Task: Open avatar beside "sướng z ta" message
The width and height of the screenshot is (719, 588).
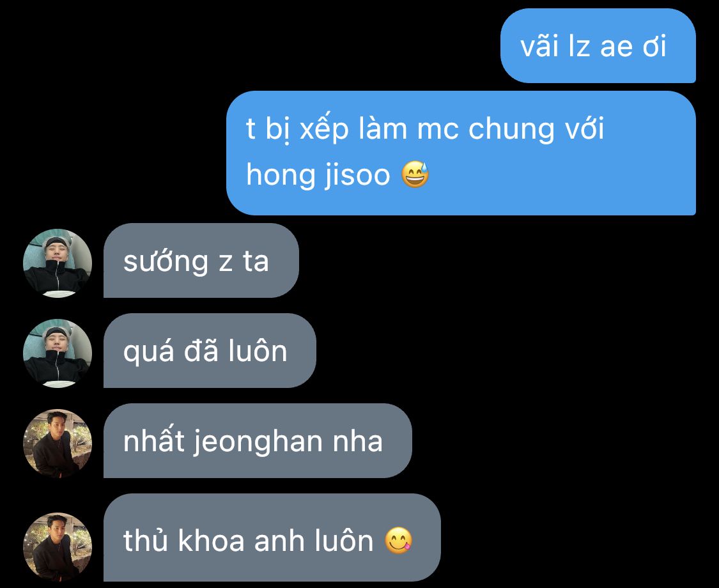Action: pyautogui.click(x=58, y=263)
